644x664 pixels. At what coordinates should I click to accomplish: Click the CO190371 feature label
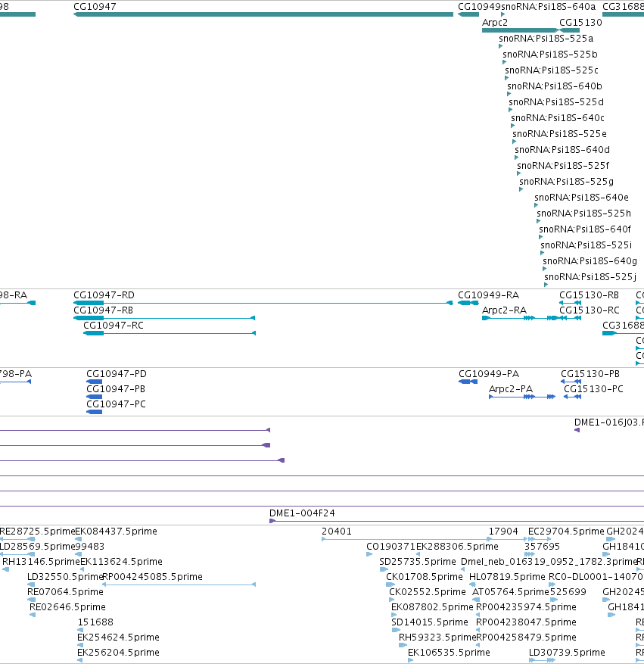pyautogui.click(x=391, y=547)
